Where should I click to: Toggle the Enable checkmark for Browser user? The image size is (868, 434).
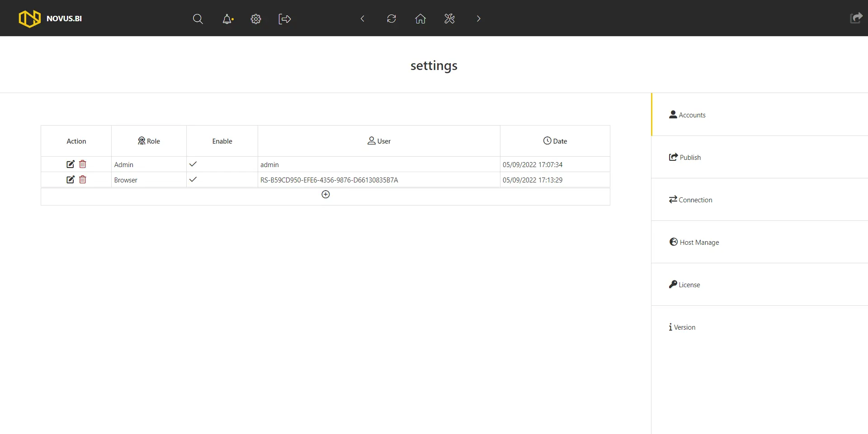click(x=193, y=180)
